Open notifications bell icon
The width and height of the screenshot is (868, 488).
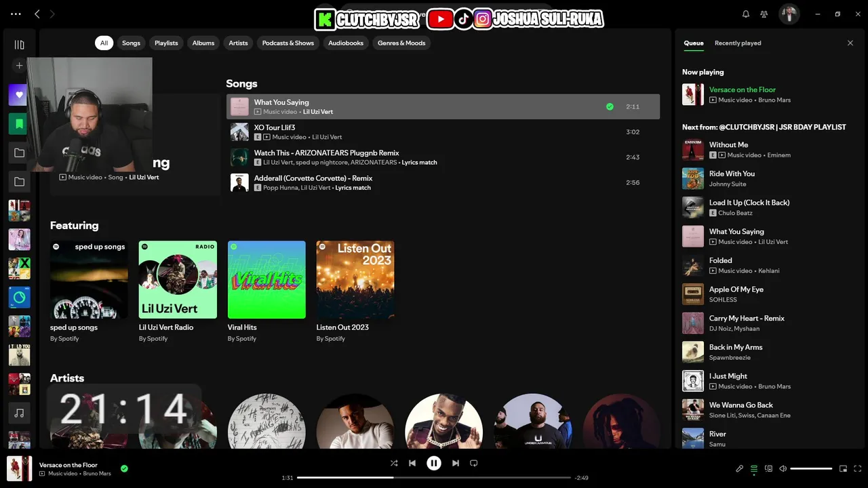(x=746, y=14)
